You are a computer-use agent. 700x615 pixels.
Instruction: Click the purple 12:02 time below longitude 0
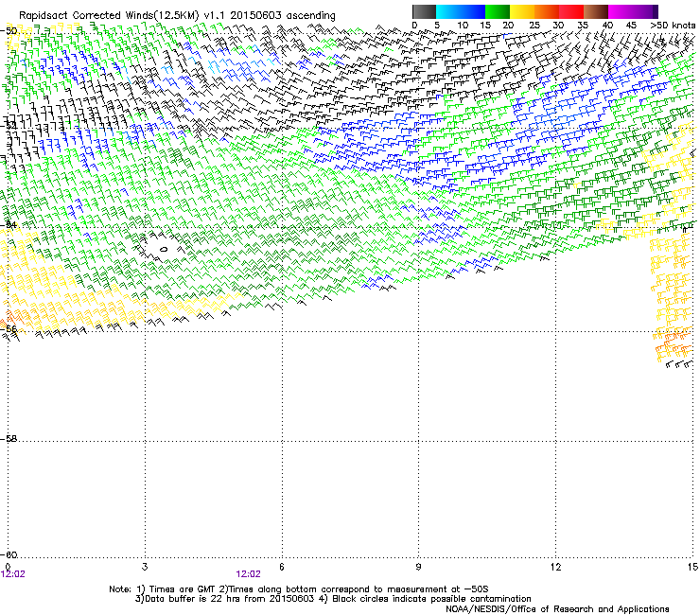(x=13, y=574)
